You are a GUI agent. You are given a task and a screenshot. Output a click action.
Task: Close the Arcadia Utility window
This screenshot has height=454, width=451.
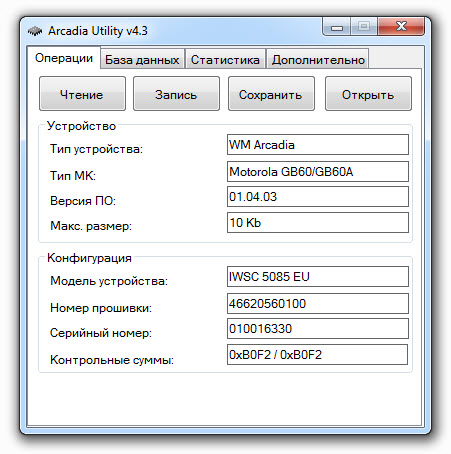[x=401, y=27]
